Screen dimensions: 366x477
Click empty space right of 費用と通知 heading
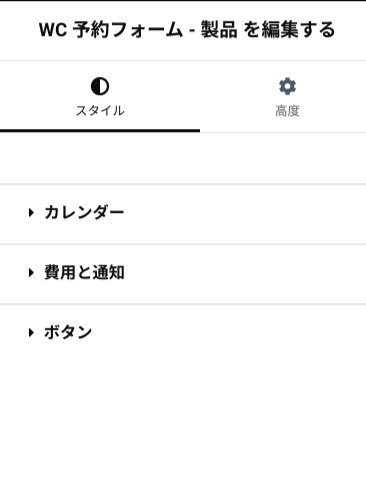243,272
